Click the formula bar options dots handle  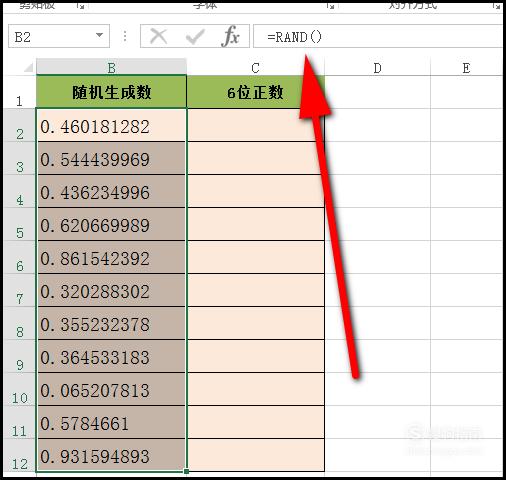pos(125,36)
